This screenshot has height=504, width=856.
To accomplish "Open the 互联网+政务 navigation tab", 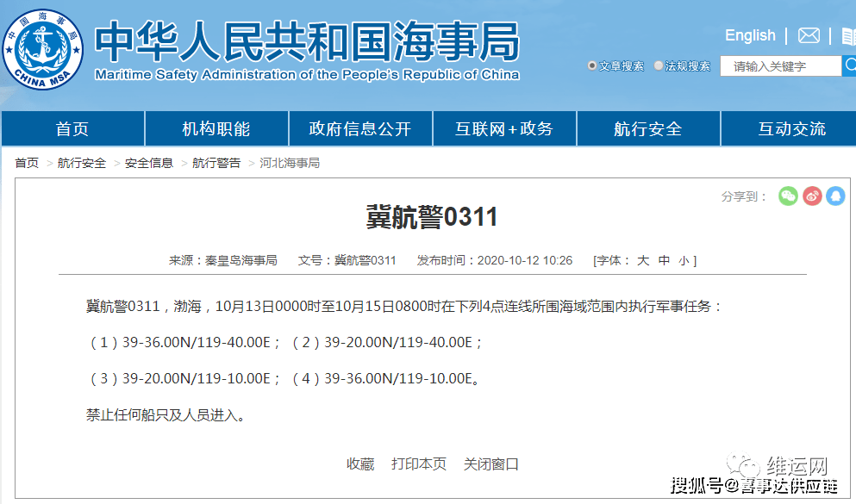I will (504, 128).
